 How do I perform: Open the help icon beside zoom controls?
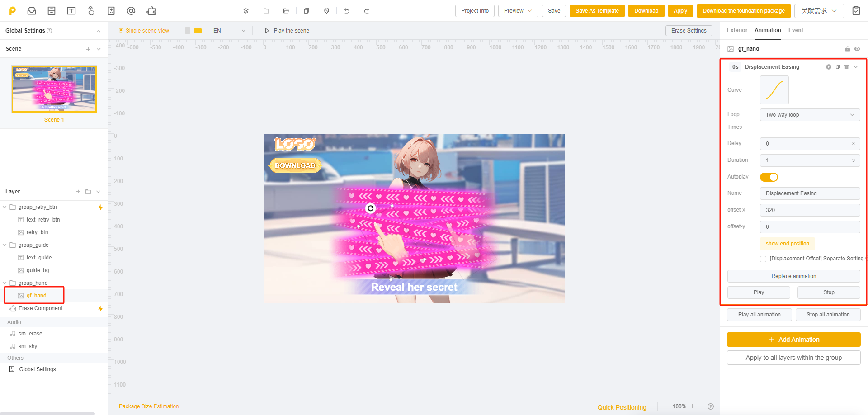coord(711,406)
